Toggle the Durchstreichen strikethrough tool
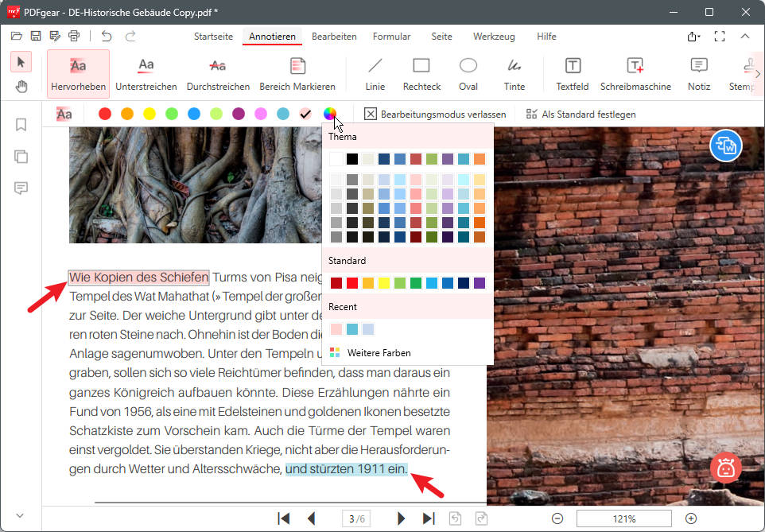Image resolution: width=765 pixels, height=532 pixels. [218, 73]
